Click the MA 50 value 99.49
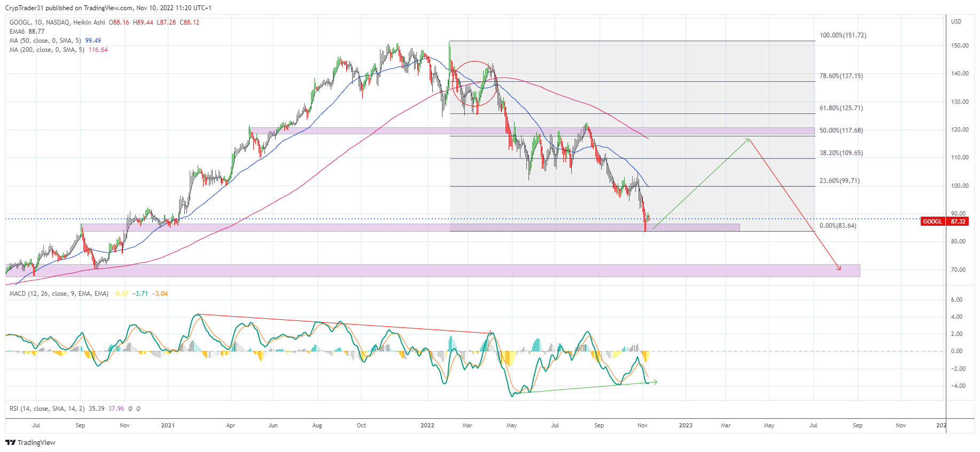 [93, 41]
